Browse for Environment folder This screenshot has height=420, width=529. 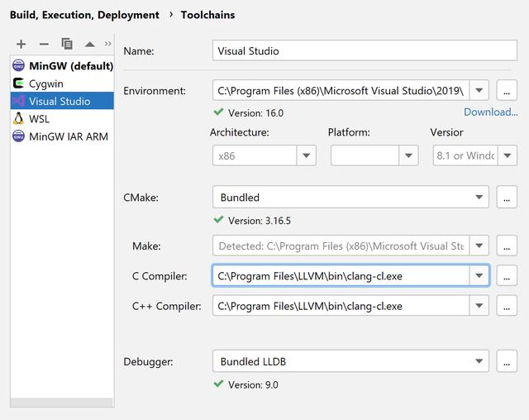507,90
